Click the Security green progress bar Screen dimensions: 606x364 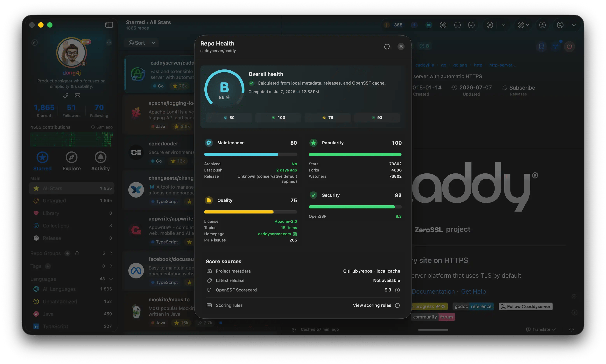point(355,207)
